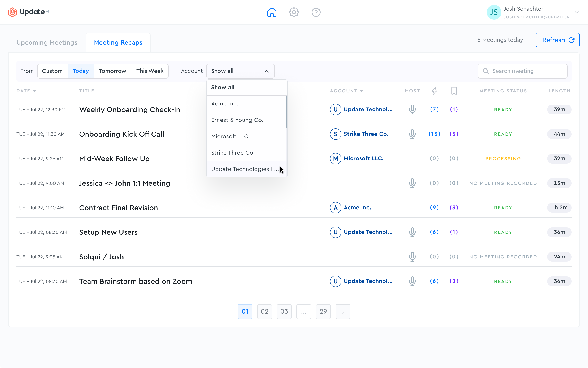Open the Weekly Onboarding Check-In meeting
This screenshot has width=588, height=368.
130,110
